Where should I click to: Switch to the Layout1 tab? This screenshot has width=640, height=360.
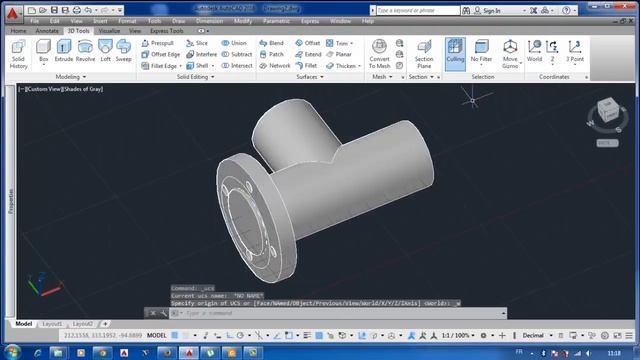point(52,324)
